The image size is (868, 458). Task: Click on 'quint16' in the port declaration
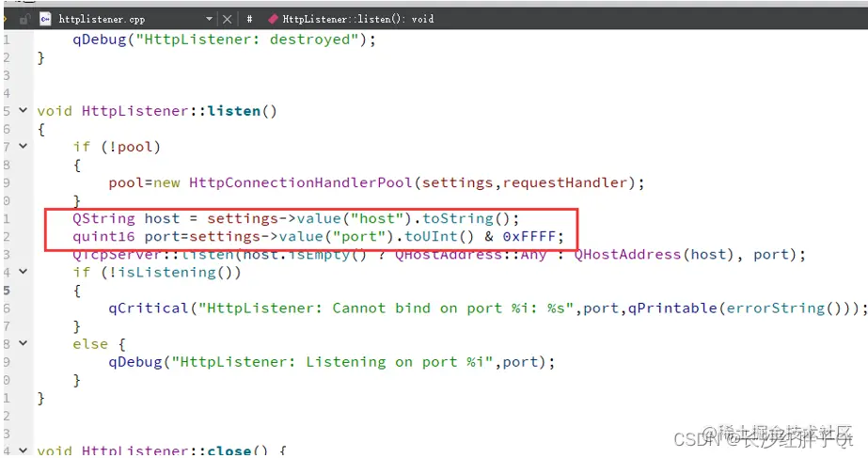[103, 237]
